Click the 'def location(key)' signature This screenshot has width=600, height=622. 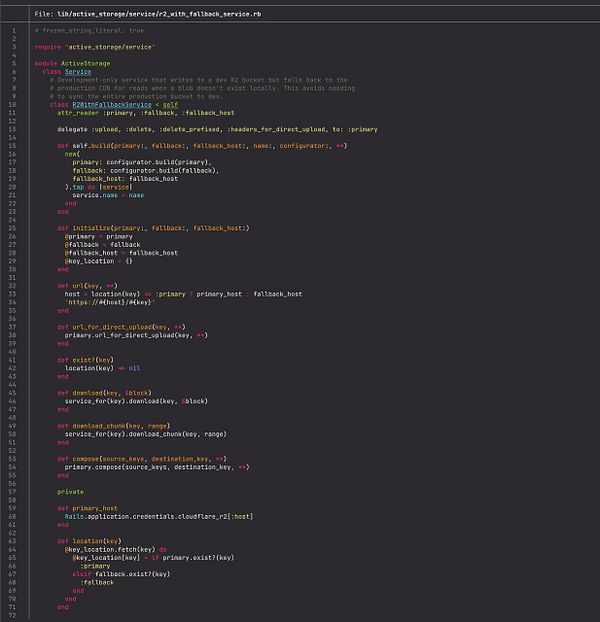click(89, 541)
